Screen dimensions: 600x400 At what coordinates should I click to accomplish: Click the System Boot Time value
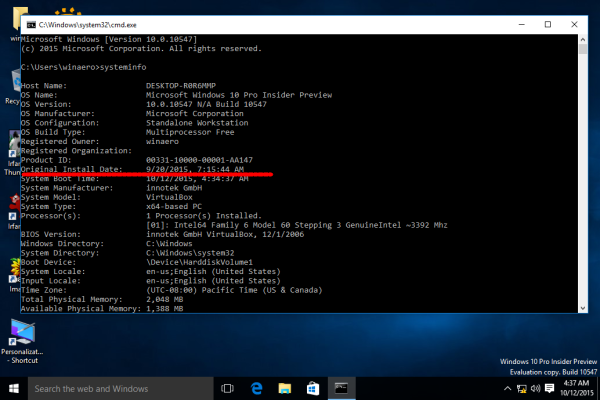[197, 179]
